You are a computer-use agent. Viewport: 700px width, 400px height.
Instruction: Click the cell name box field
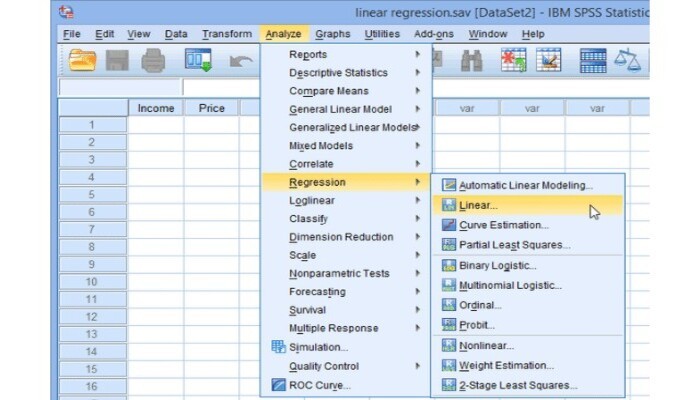[x=120, y=87]
